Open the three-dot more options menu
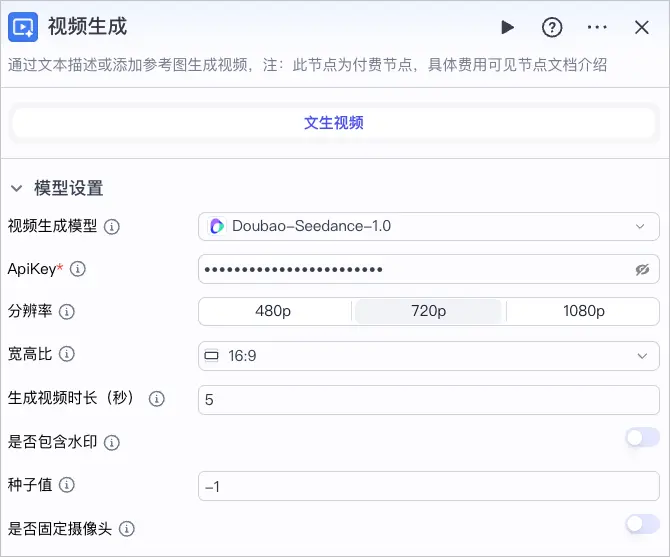This screenshot has height=557, width=670. point(597,27)
